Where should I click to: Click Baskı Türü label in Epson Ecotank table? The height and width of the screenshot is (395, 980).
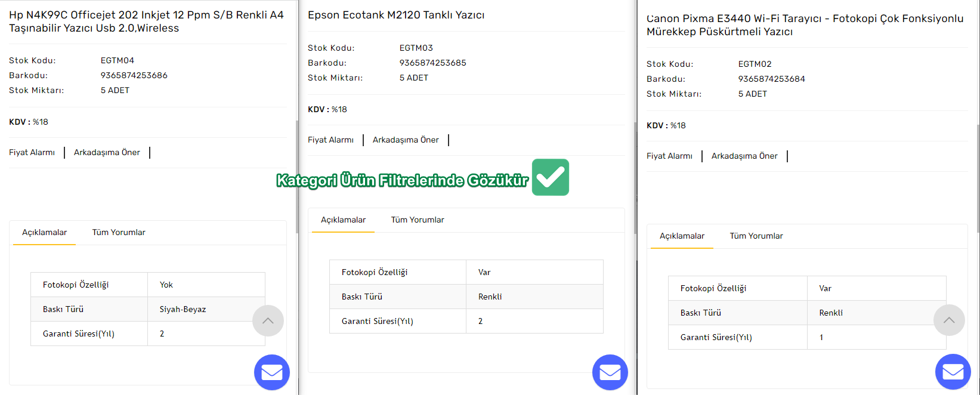[x=362, y=297]
